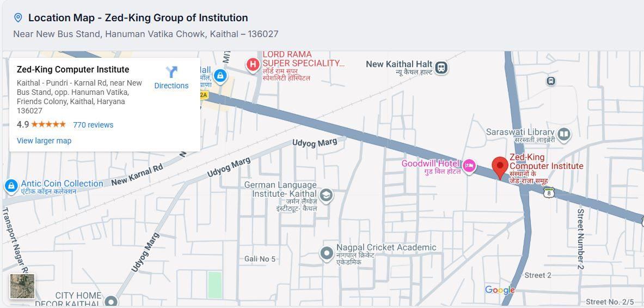The image size is (644, 308).
Task: Select the Goodwill Hotel pink bed icon
Action: pos(469,165)
